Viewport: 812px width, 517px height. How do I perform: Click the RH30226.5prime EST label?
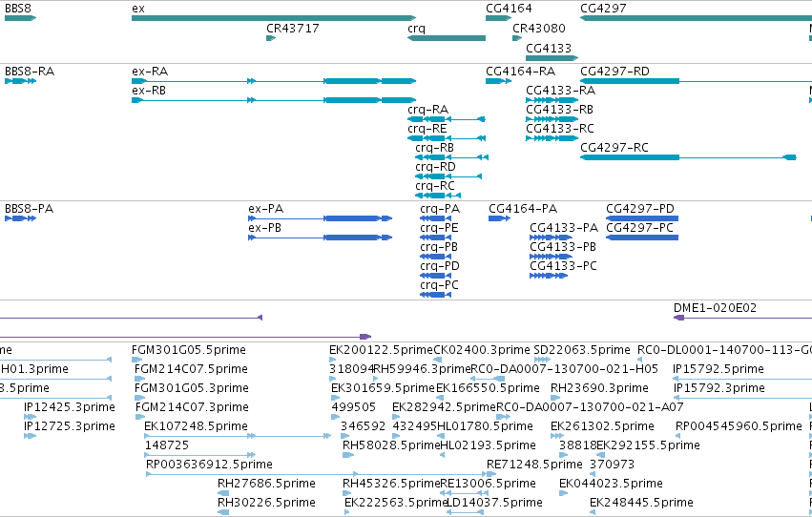click(267, 503)
